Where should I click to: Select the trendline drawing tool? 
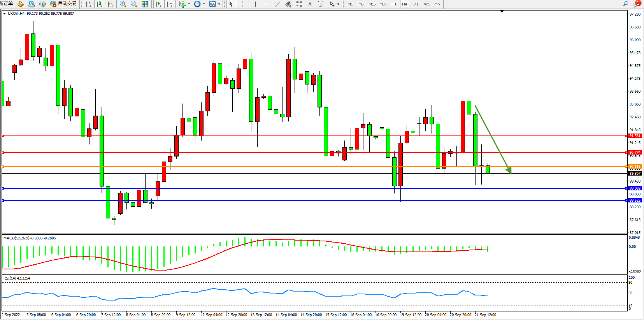point(277,4)
